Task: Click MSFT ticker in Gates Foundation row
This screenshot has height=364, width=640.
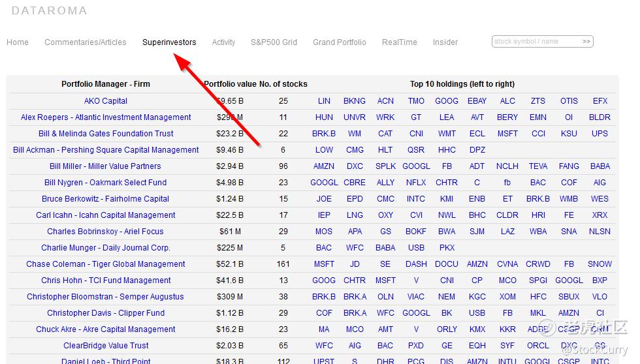Action: point(507,134)
